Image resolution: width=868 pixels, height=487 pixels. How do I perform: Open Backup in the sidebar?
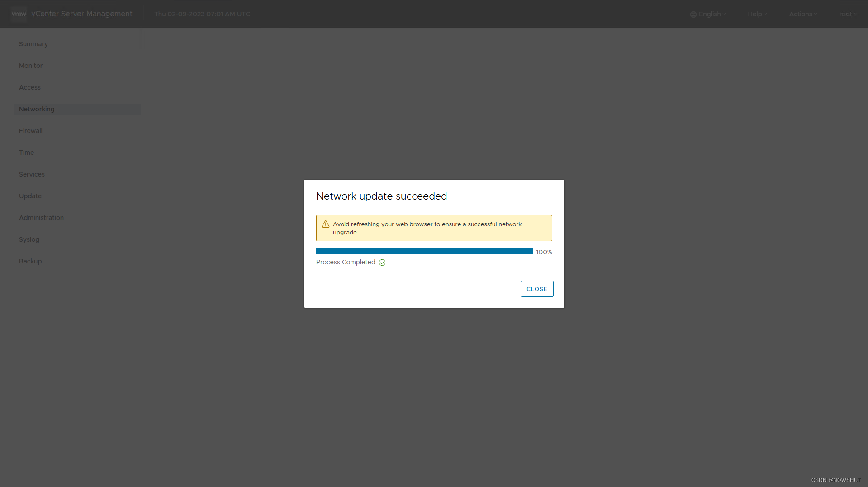click(30, 261)
